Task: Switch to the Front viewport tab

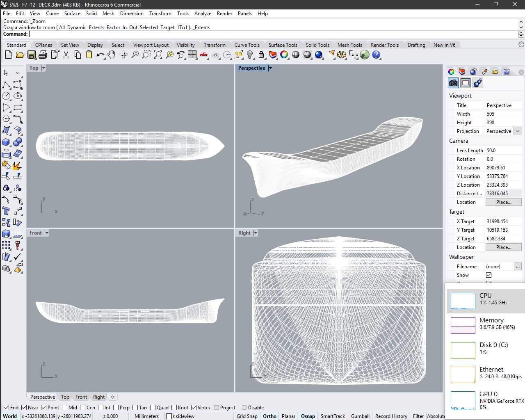Action: (81, 397)
